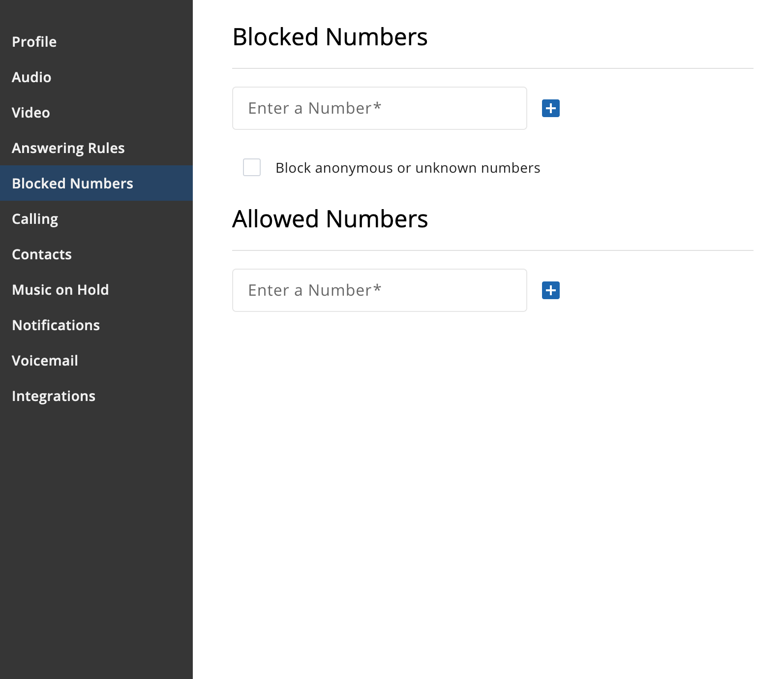Image resolution: width=784 pixels, height=679 pixels.
Task: Select the Blocked Numbers sidebar item
Action: click(x=96, y=183)
